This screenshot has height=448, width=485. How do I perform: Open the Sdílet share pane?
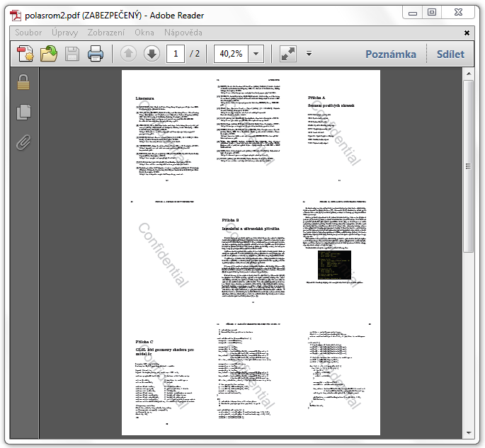tap(450, 54)
